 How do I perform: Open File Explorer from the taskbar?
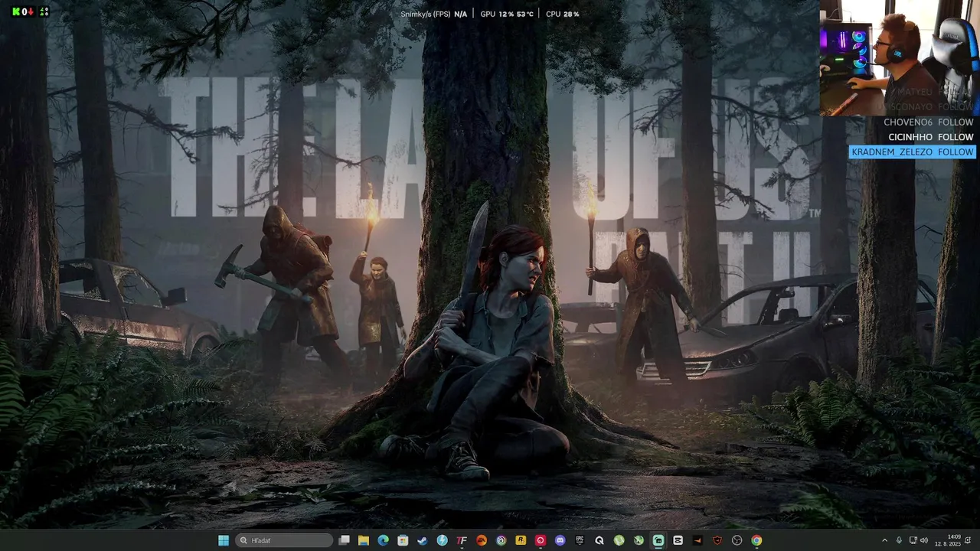click(x=364, y=540)
